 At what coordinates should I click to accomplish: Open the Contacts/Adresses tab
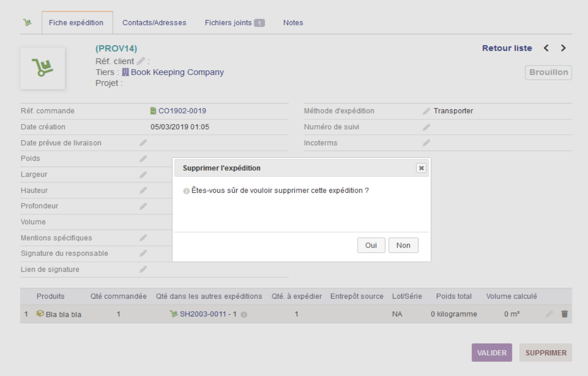pyautogui.click(x=154, y=23)
